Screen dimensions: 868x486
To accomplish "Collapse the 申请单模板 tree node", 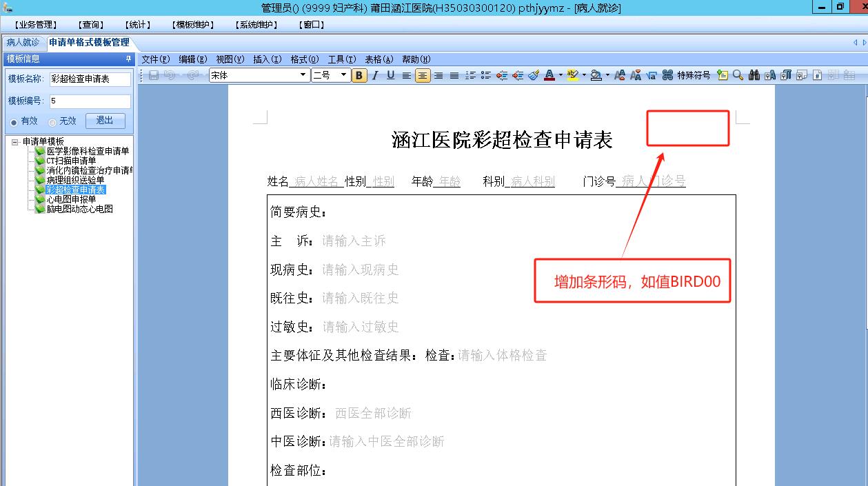I will pyautogui.click(x=15, y=141).
